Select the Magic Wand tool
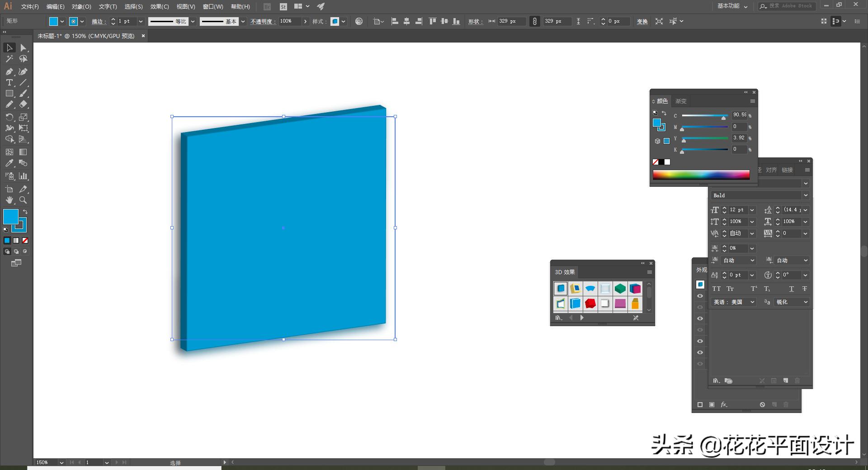This screenshot has width=868, height=470. 9,59
